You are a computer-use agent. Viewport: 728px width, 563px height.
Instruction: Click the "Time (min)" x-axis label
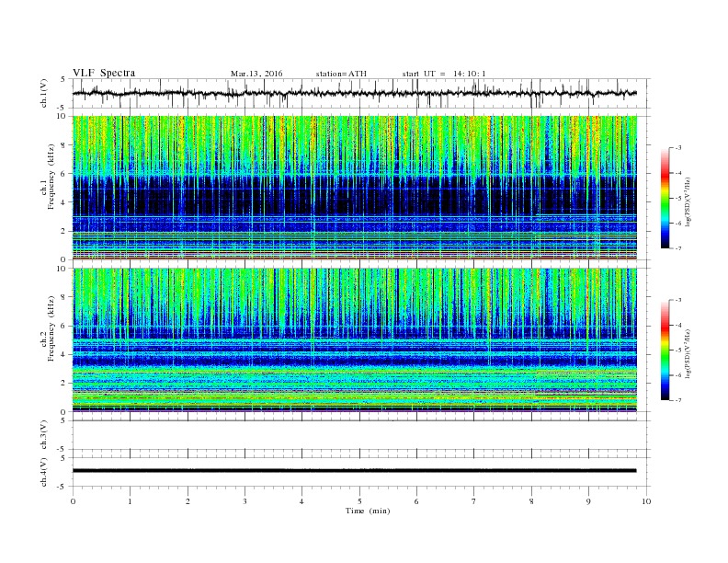368,511
